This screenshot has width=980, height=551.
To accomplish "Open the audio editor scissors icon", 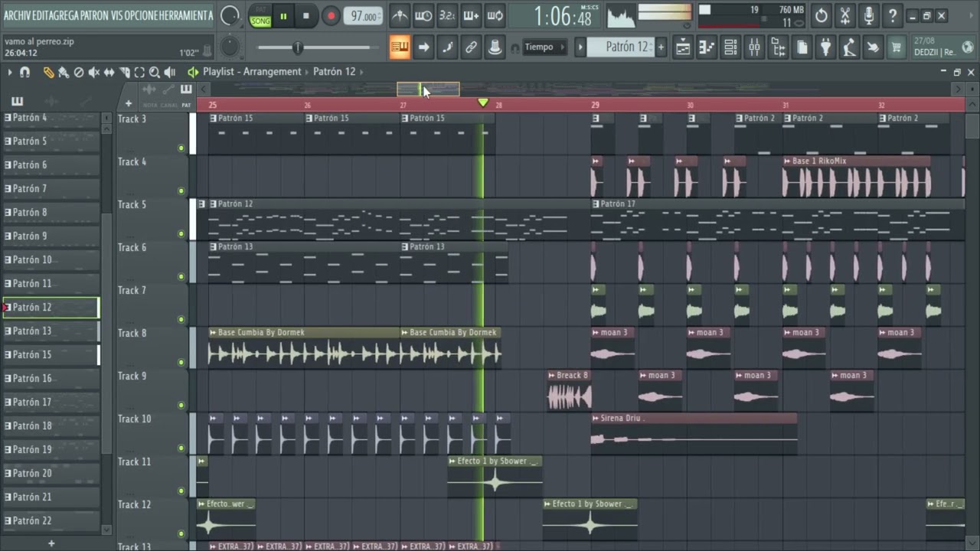I will click(x=845, y=15).
